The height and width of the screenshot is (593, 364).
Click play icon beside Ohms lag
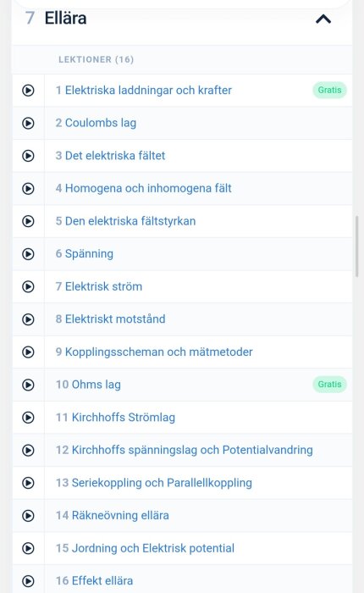click(28, 385)
